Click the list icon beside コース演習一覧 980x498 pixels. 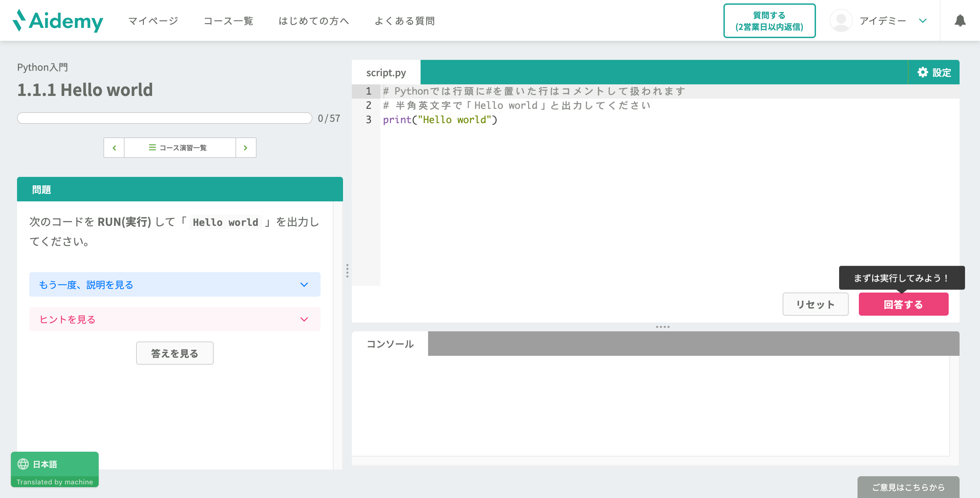point(151,148)
